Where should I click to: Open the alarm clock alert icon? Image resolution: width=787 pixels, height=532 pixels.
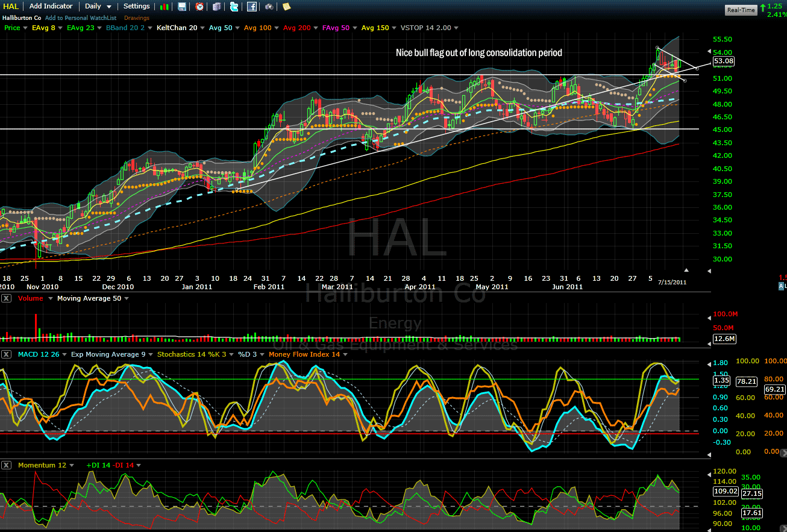click(199, 7)
